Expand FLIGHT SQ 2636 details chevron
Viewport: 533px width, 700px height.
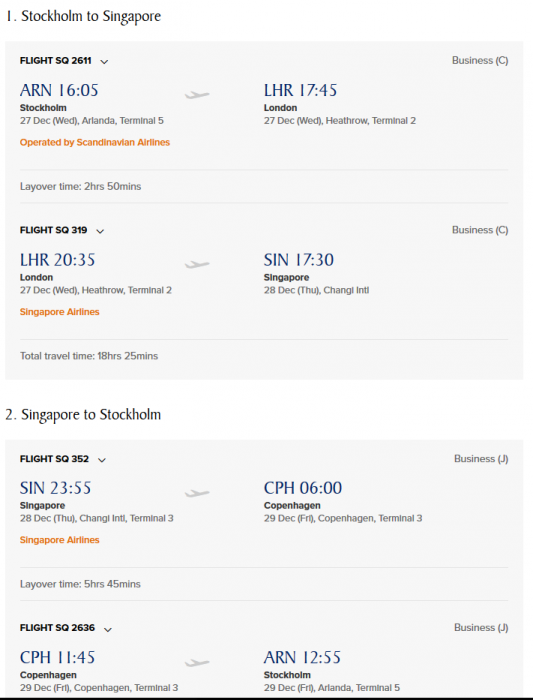[108, 629]
